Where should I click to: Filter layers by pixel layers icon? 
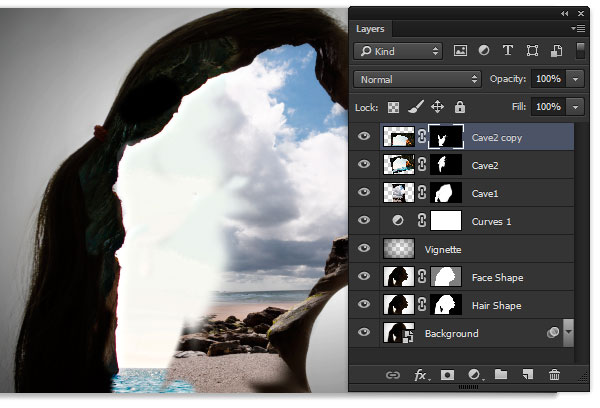click(x=460, y=51)
